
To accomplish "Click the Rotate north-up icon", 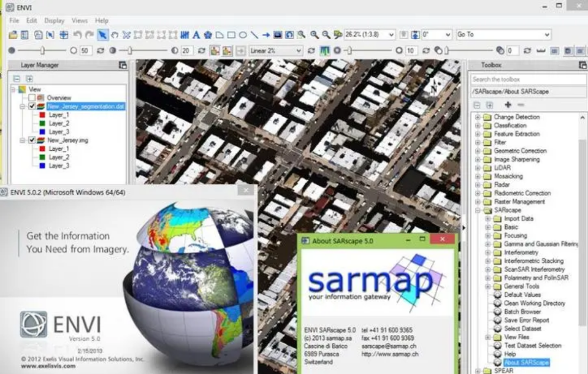I will click(x=415, y=35).
